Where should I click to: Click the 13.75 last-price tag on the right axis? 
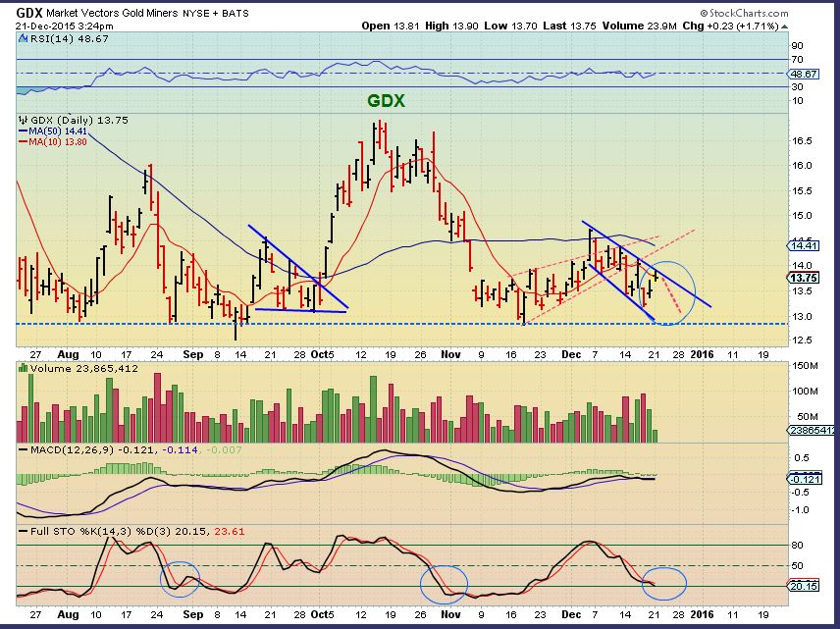(803, 278)
